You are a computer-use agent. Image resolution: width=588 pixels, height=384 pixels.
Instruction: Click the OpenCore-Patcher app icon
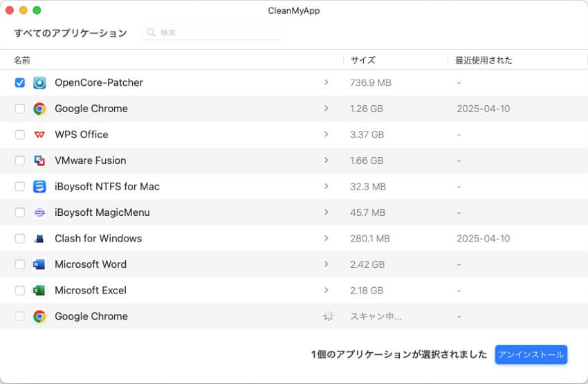click(x=39, y=82)
